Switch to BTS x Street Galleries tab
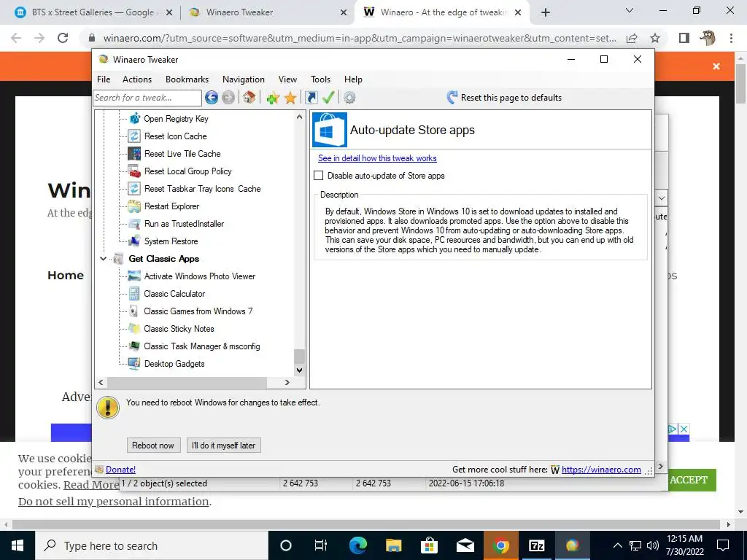The width and height of the screenshot is (747, 560). tap(93, 12)
